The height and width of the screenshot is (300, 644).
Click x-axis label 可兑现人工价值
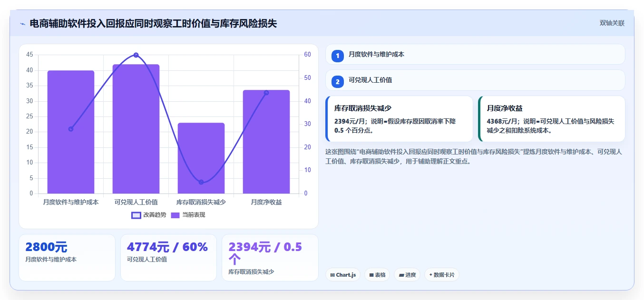coord(136,202)
